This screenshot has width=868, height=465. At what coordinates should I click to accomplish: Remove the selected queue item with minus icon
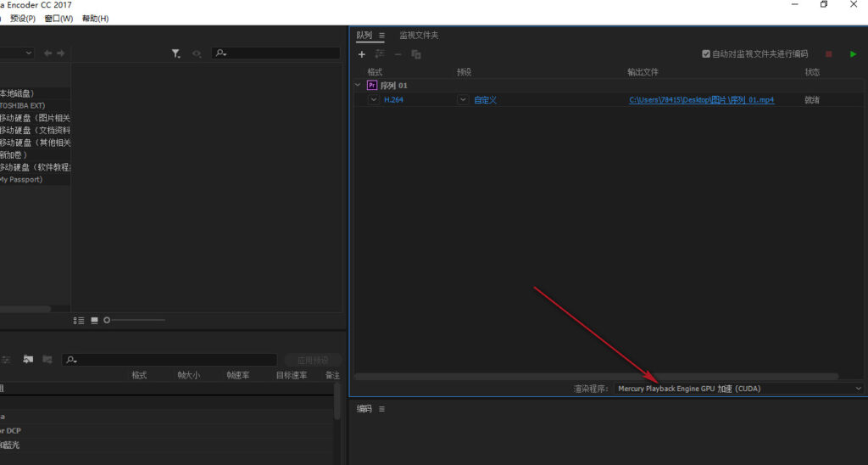coord(398,54)
